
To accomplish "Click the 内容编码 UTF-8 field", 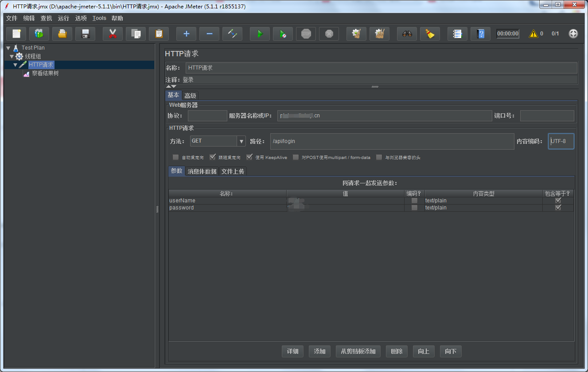I will click(x=561, y=141).
